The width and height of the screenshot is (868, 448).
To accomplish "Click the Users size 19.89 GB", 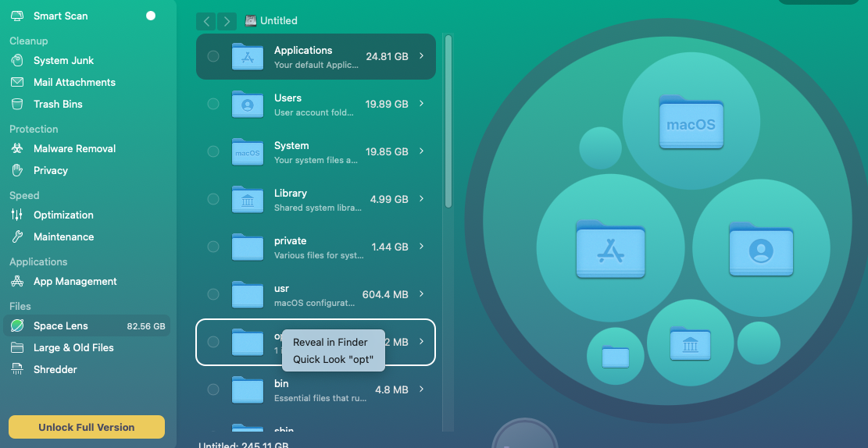I will [387, 104].
